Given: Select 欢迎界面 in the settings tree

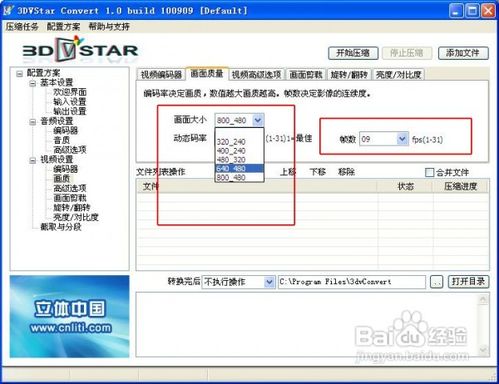Looking at the screenshot, I should 70,92.
